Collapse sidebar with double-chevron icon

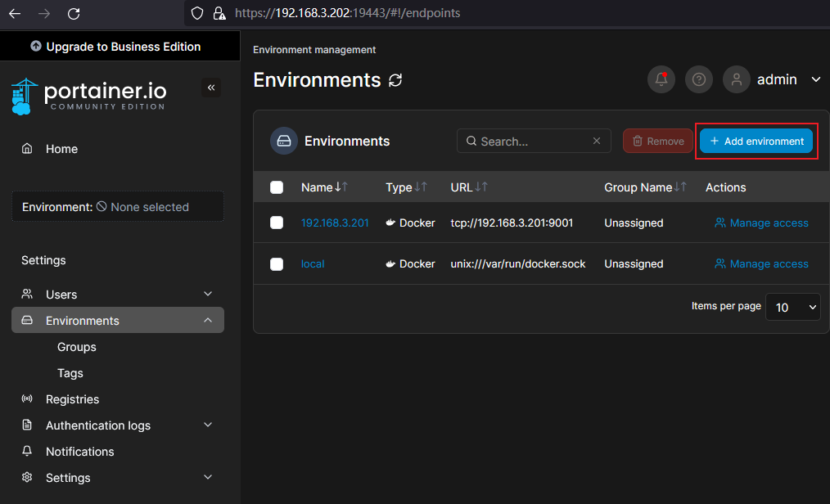click(211, 88)
